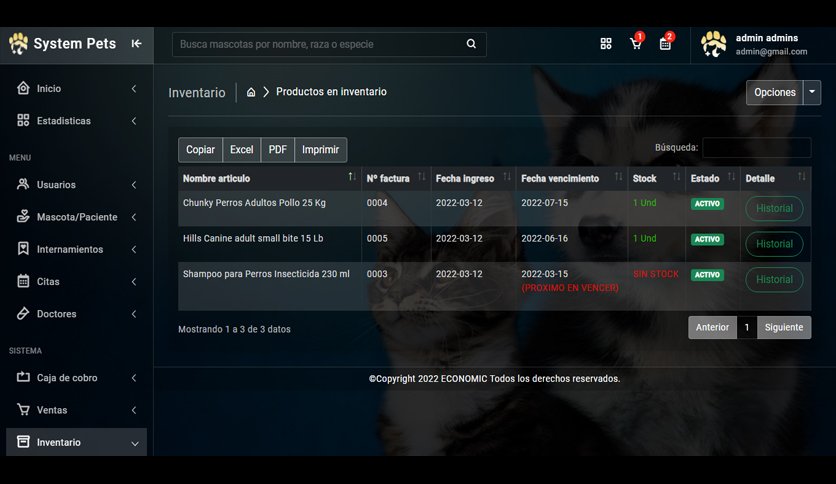The image size is (836, 484).
Task: Collapse the Inventario menu chevron
Action: pos(135,443)
